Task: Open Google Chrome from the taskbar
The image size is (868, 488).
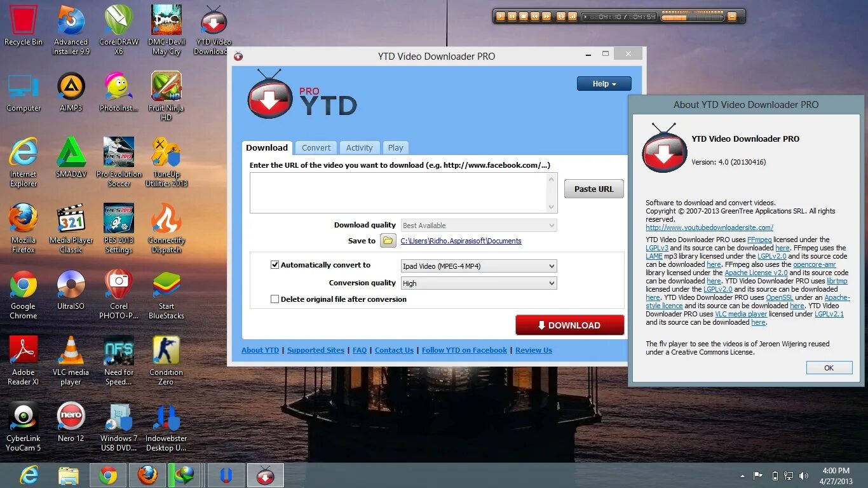Action: [x=108, y=475]
